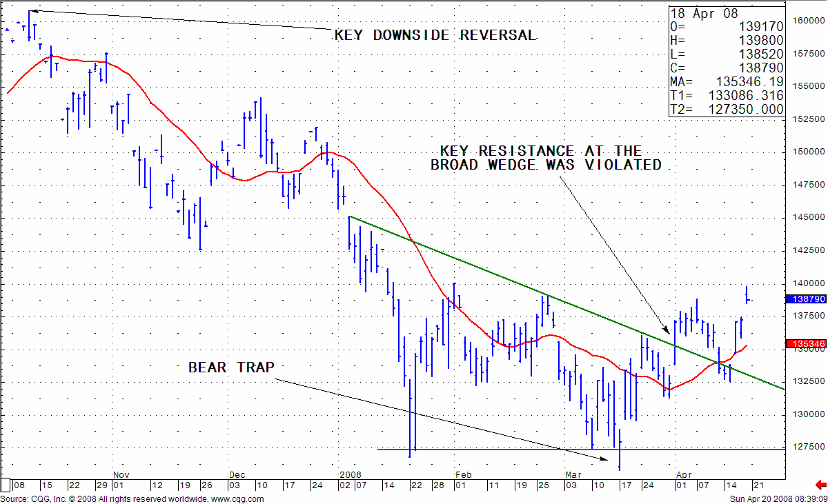
Task: Click the 160000 level on price scale
Action: 806,20
